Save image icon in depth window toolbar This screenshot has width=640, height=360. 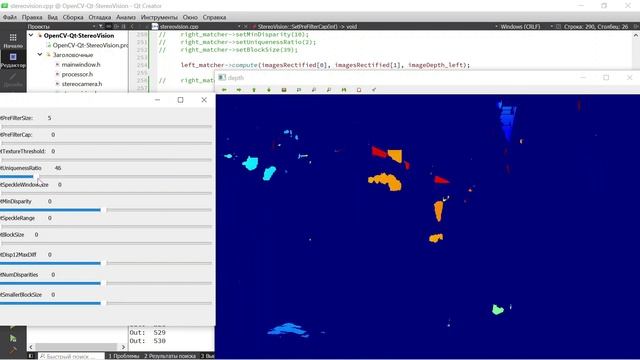[x=284, y=90]
